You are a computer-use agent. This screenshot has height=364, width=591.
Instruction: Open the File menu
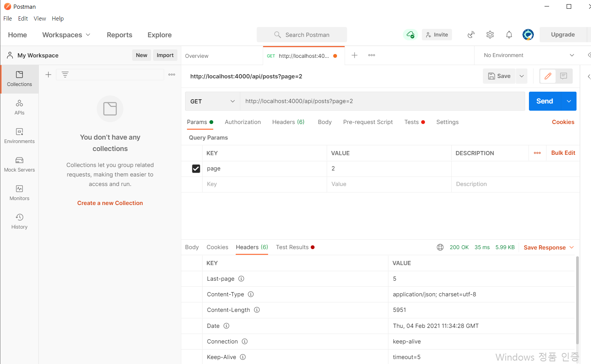(8, 18)
